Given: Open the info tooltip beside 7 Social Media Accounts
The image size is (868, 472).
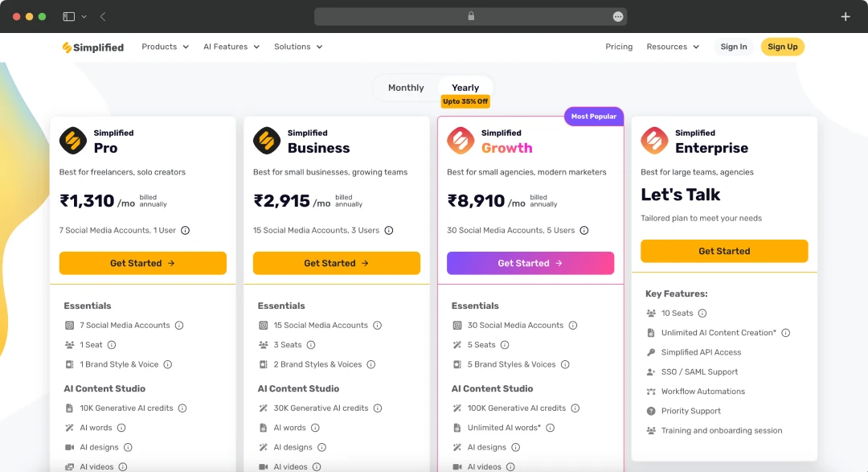Looking at the screenshot, I should 178,325.
